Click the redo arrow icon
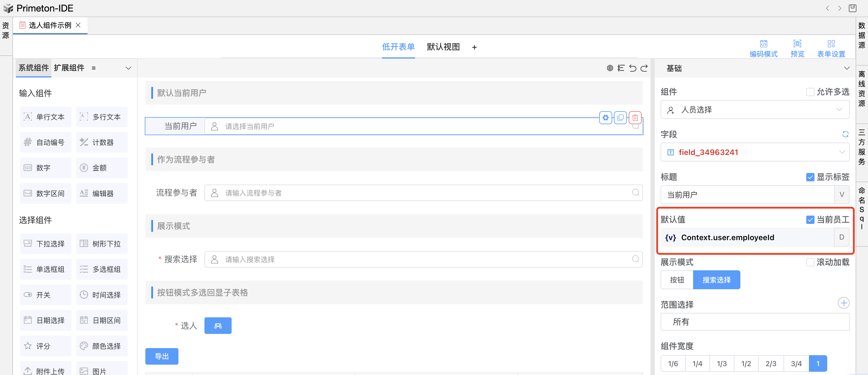The width and height of the screenshot is (868, 375). [644, 68]
